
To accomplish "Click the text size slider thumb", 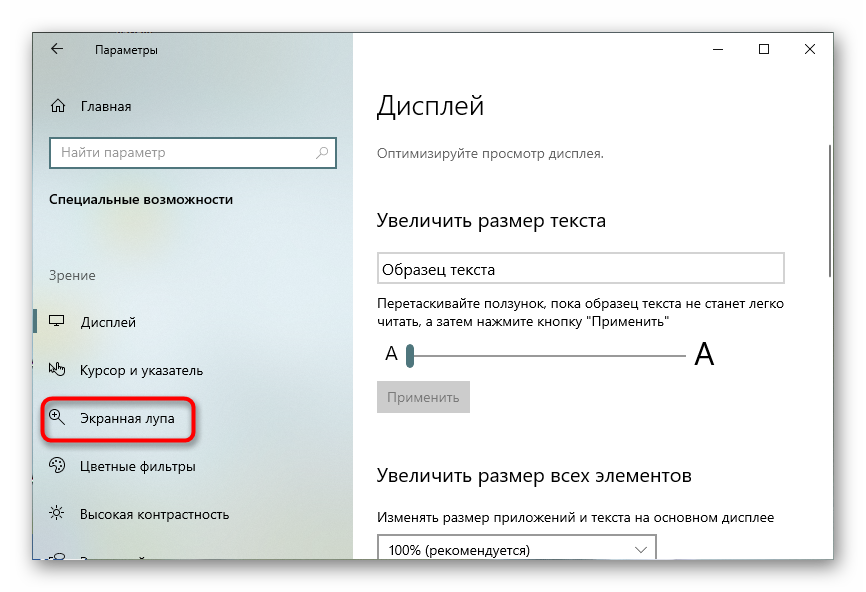I will pos(410,356).
